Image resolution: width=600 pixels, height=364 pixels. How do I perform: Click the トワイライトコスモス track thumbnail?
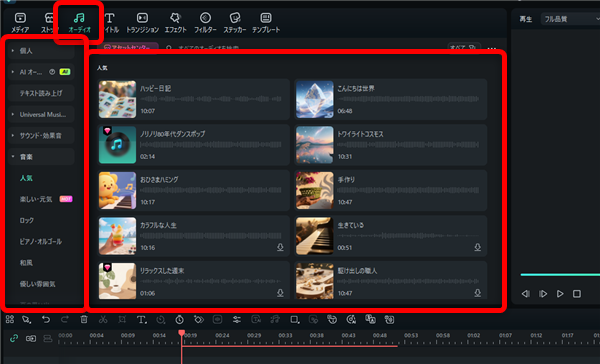click(315, 145)
